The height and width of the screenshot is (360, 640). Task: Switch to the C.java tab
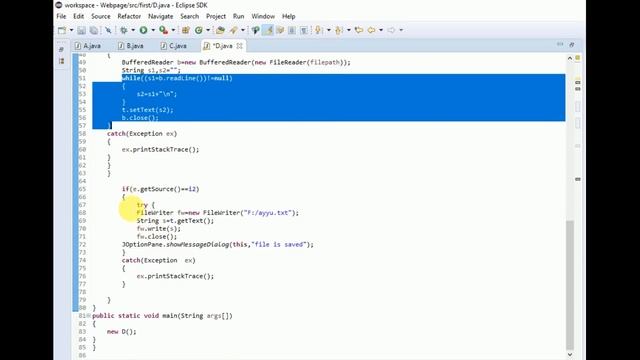174,46
